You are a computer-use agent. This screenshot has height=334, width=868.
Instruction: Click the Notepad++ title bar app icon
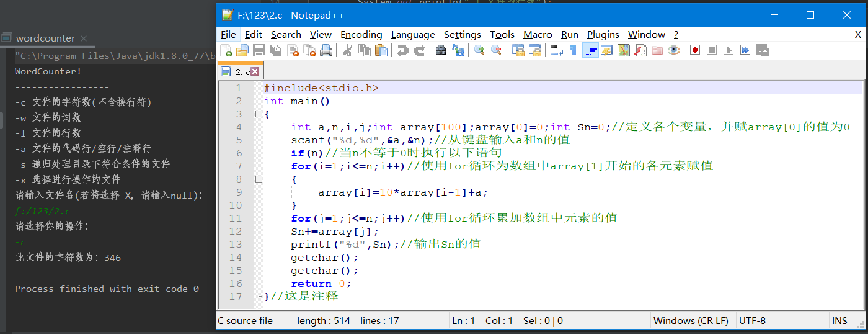[x=228, y=15]
